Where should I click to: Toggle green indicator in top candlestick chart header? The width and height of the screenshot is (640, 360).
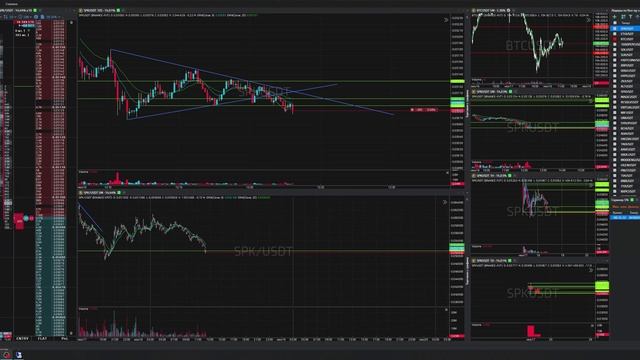pos(118,10)
